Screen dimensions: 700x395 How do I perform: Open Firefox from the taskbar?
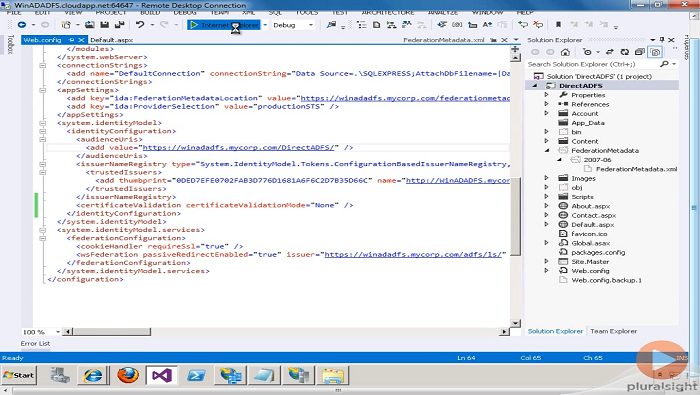128,375
